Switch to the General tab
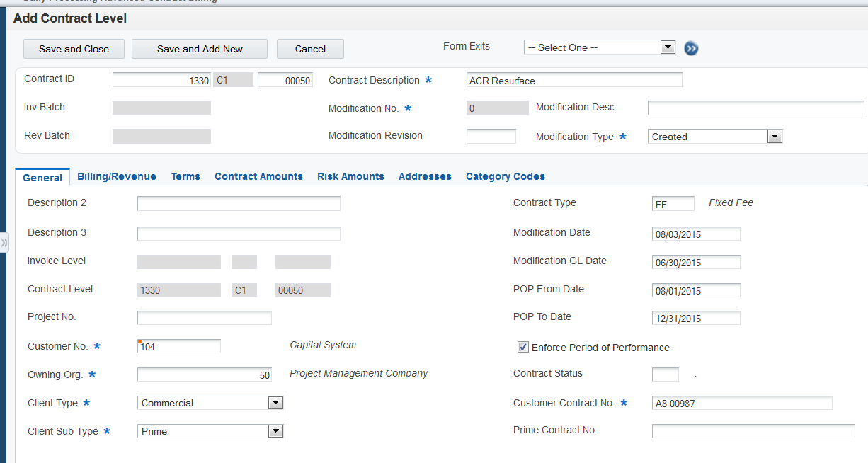Viewport: 868px width, 463px height. coord(42,178)
